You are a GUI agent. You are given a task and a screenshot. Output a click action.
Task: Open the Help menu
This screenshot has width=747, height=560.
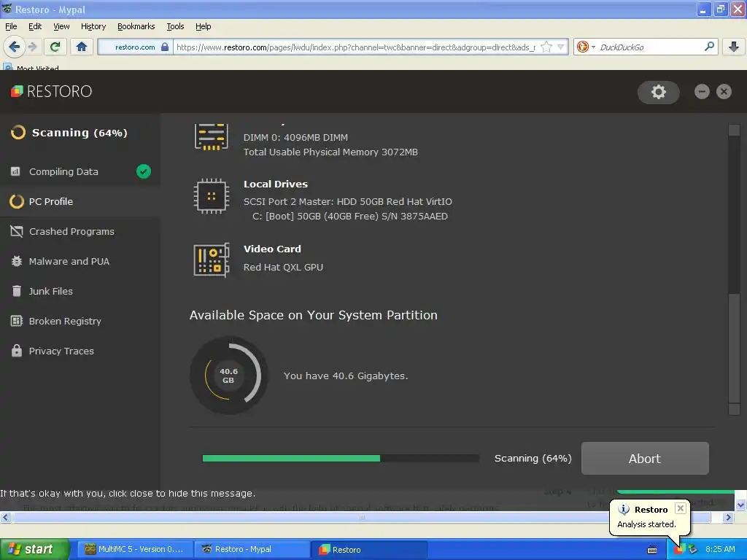pyautogui.click(x=204, y=26)
